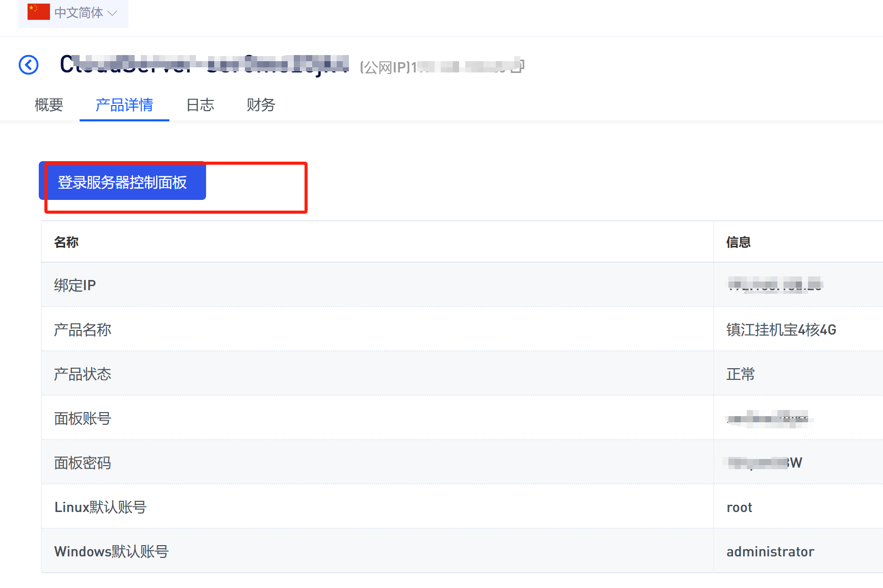Click the 正常 product status value
Image resolution: width=883 pixels, height=588 pixels.
[741, 374]
